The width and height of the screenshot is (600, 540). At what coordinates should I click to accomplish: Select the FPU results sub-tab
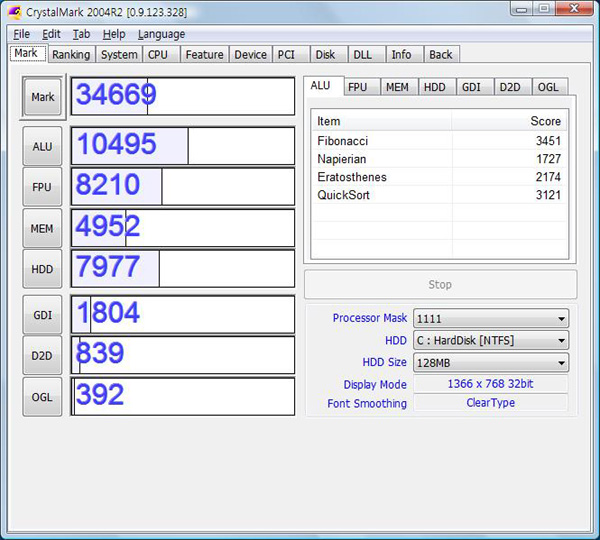click(x=361, y=87)
